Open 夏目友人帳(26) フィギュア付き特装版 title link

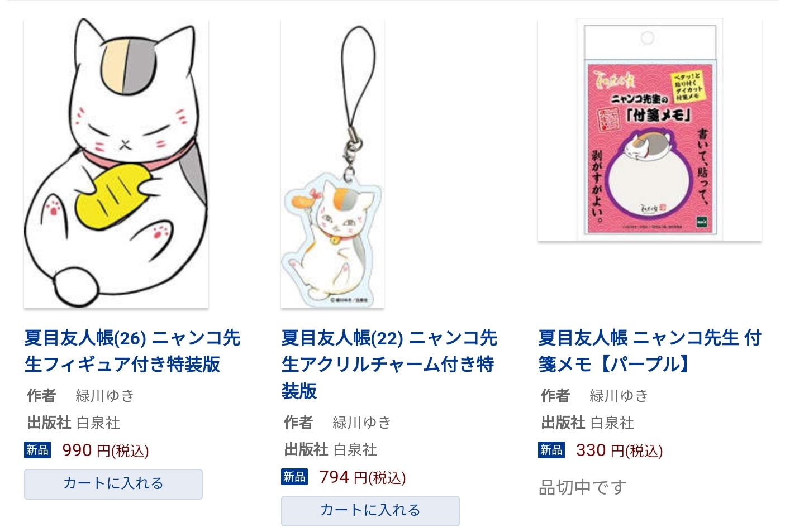point(132,351)
